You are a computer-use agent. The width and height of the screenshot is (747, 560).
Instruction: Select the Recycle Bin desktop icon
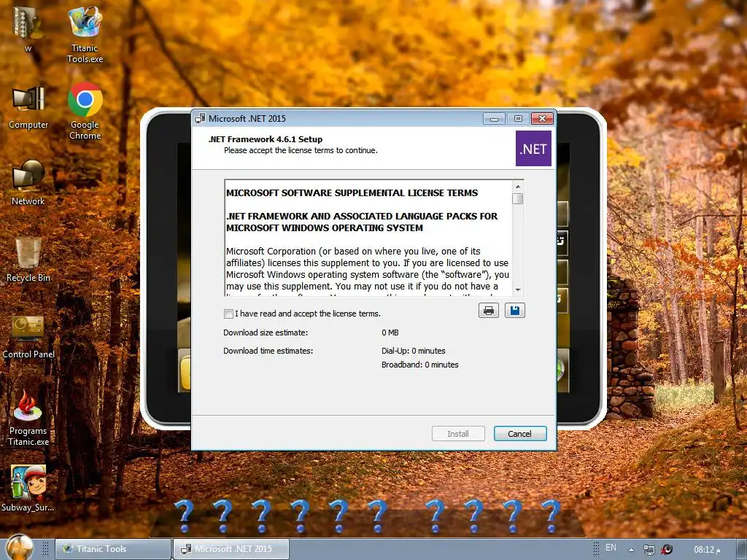(x=28, y=260)
